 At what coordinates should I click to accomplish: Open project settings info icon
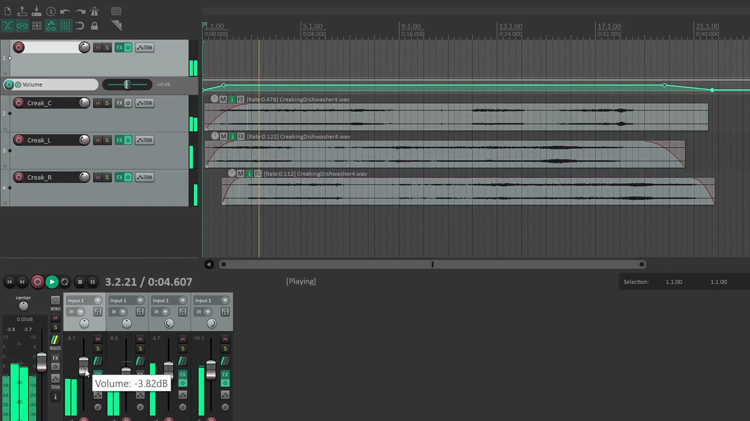click(x=51, y=11)
